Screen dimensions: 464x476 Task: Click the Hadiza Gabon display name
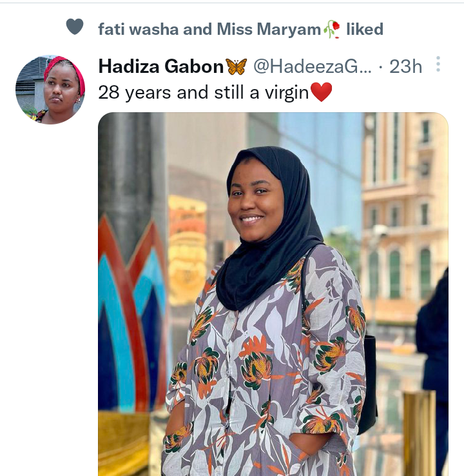point(161,66)
